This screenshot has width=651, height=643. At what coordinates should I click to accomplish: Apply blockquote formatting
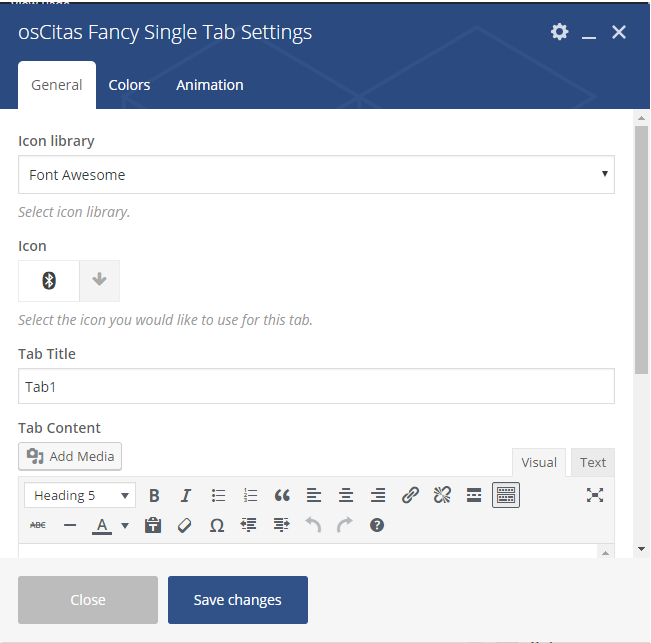click(282, 495)
